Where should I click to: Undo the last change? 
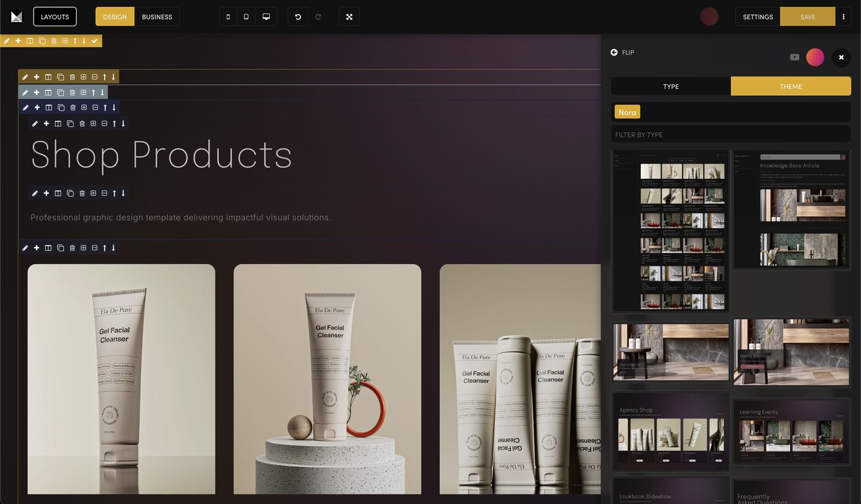pos(298,17)
